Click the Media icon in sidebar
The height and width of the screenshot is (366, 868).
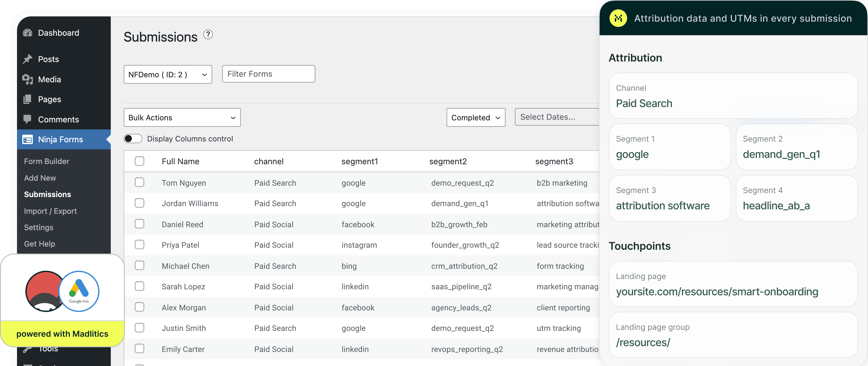pyautogui.click(x=28, y=79)
